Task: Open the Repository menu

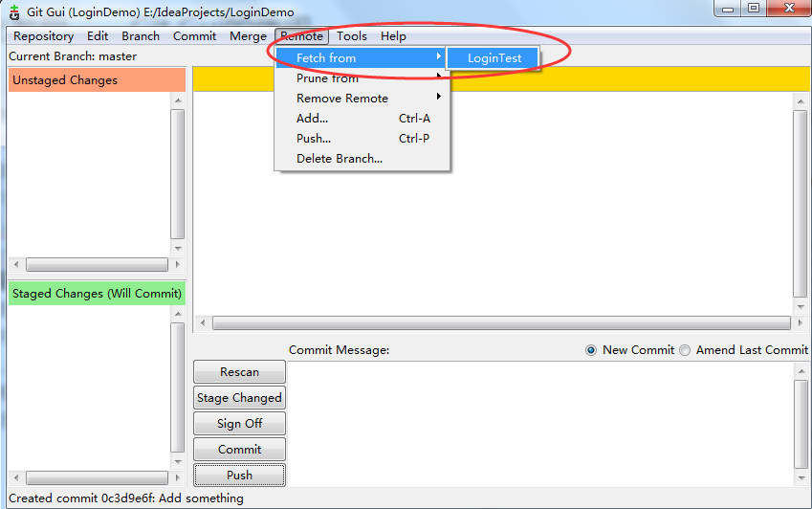Action: coord(43,36)
